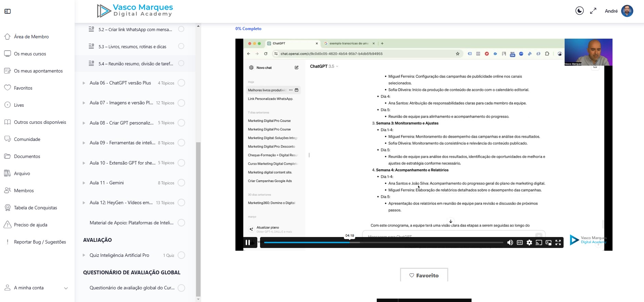
Task: Expand page view with arrows icon
Action: point(593,11)
